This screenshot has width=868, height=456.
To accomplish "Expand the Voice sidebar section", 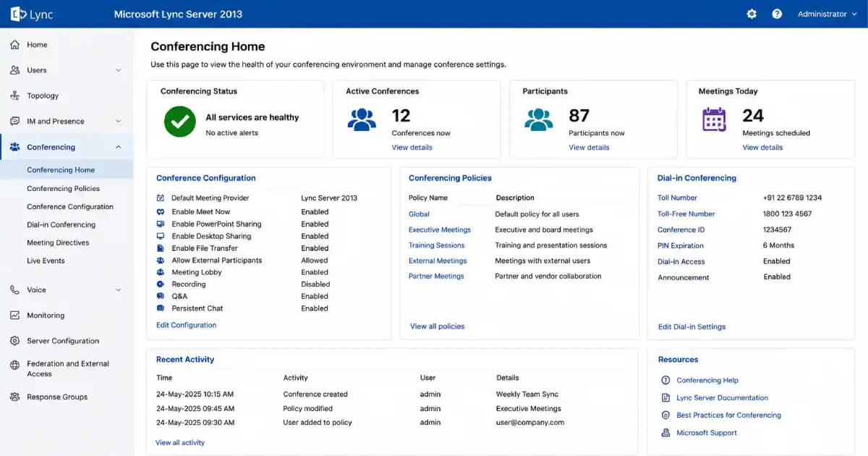I will pos(118,290).
